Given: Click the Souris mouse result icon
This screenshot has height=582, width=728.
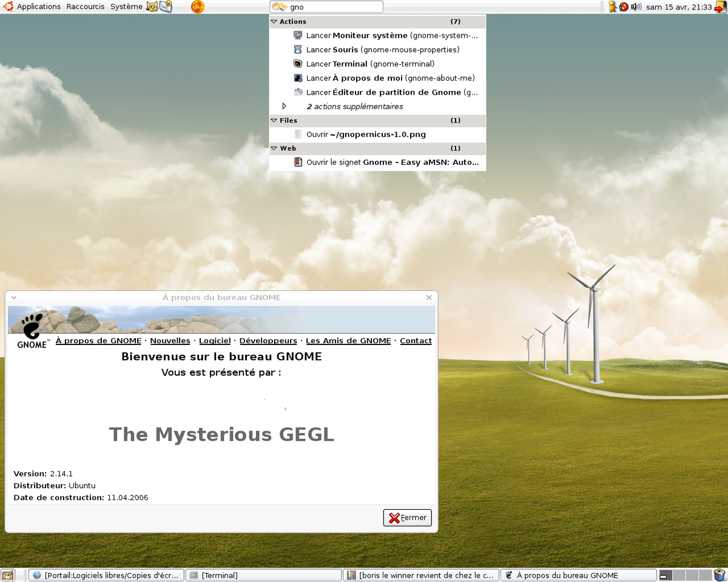Looking at the screenshot, I should (x=298, y=49).
